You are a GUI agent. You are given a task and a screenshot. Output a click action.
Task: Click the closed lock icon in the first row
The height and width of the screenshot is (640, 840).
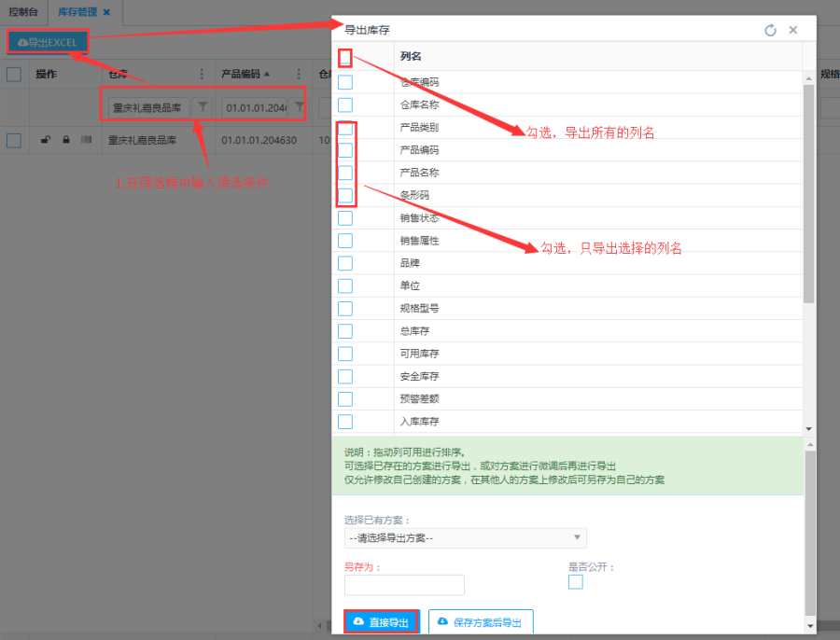coord(65,140)
